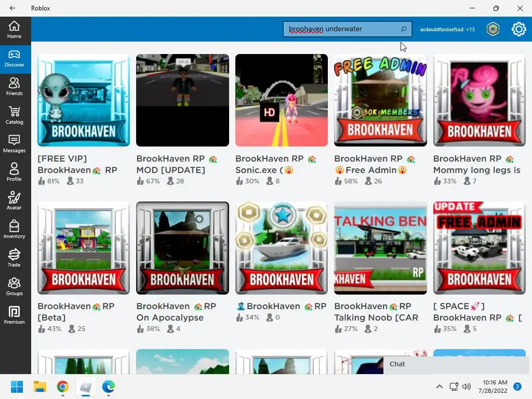This screenshot has height=399, width=532.
Task: Click the BrookHaven RP MOD [UPDATE] title
Action: click(177, 164)
